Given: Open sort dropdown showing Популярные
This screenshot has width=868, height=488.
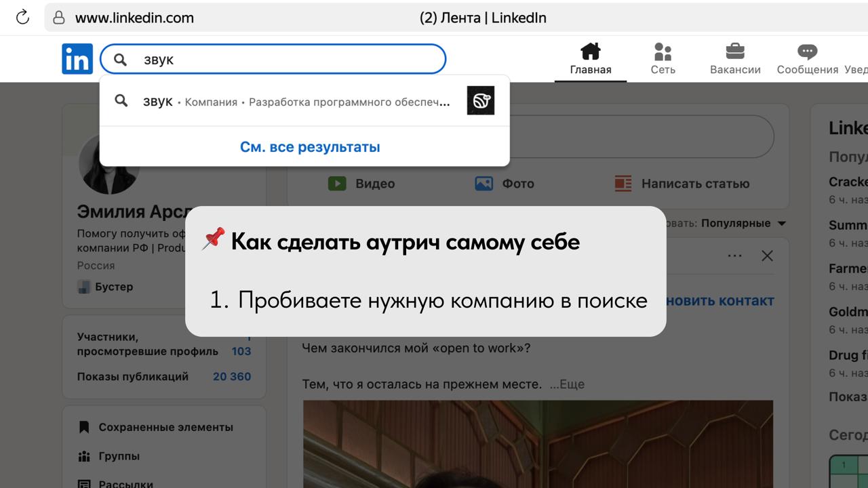Looking at the screenshot, I should pos(743,223).
